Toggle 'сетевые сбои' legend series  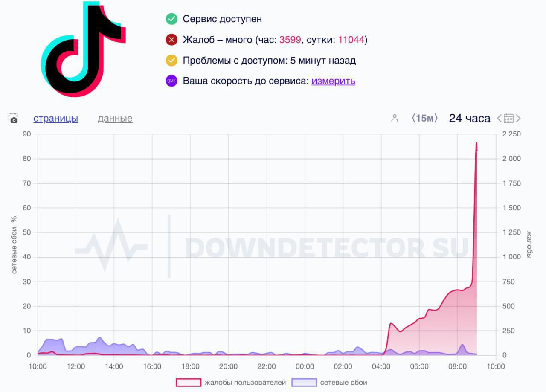point(329,383)
